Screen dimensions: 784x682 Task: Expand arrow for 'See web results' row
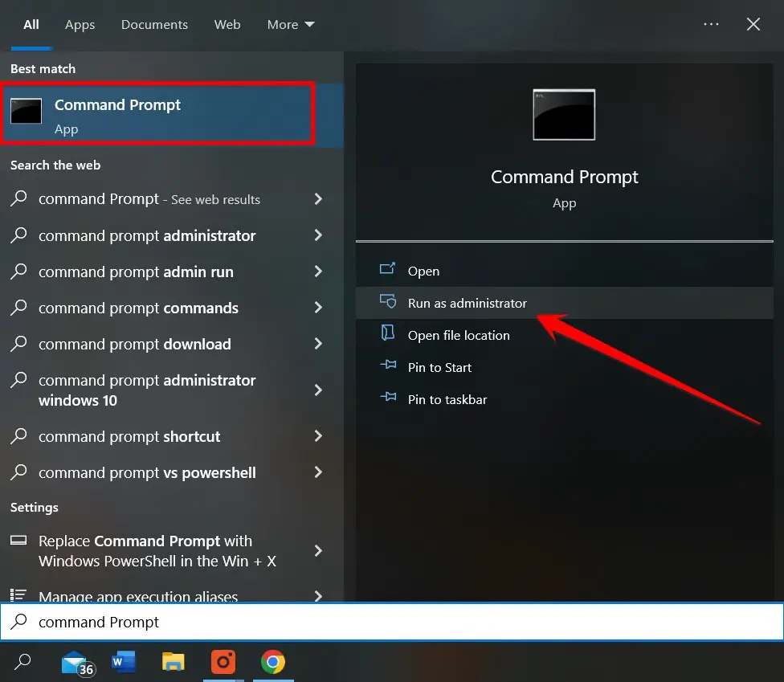(x=318, y=199)
